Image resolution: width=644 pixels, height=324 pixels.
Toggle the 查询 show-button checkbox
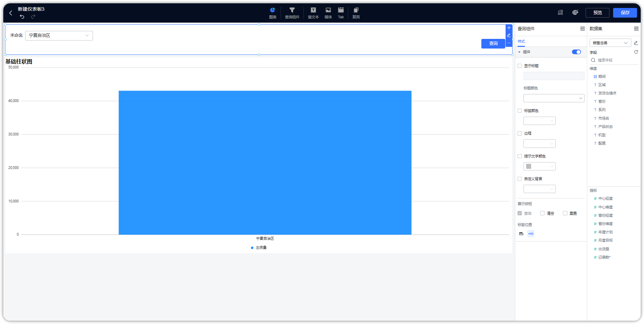coord(520,213)
